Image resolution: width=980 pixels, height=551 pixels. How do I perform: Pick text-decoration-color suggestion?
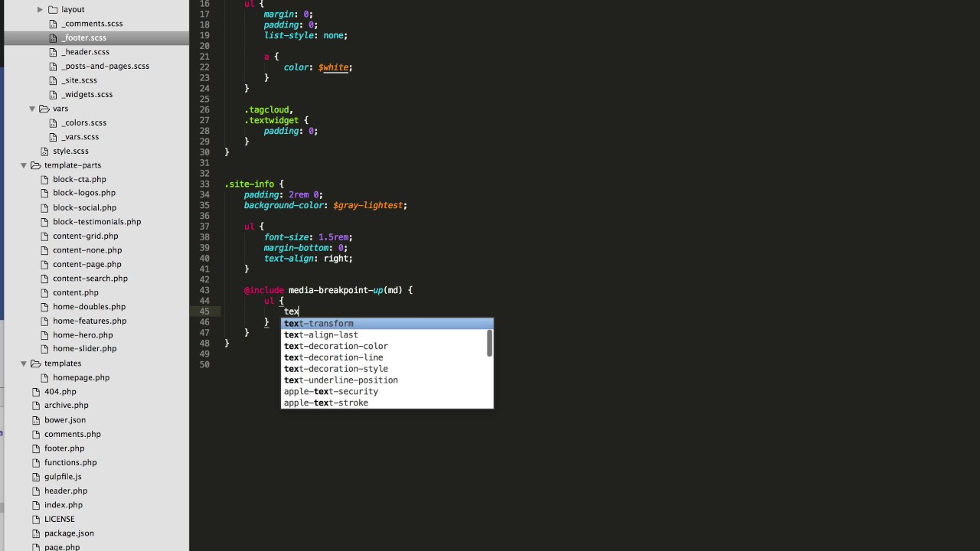[386, 346]
